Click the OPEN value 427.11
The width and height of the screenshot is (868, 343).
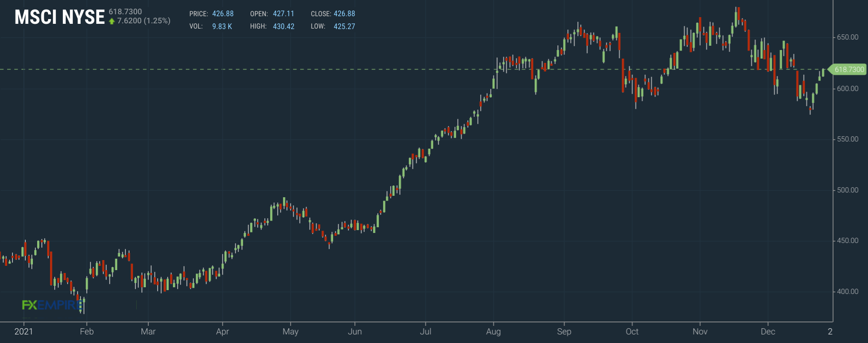pyautogui.click(x=283, y=14)
